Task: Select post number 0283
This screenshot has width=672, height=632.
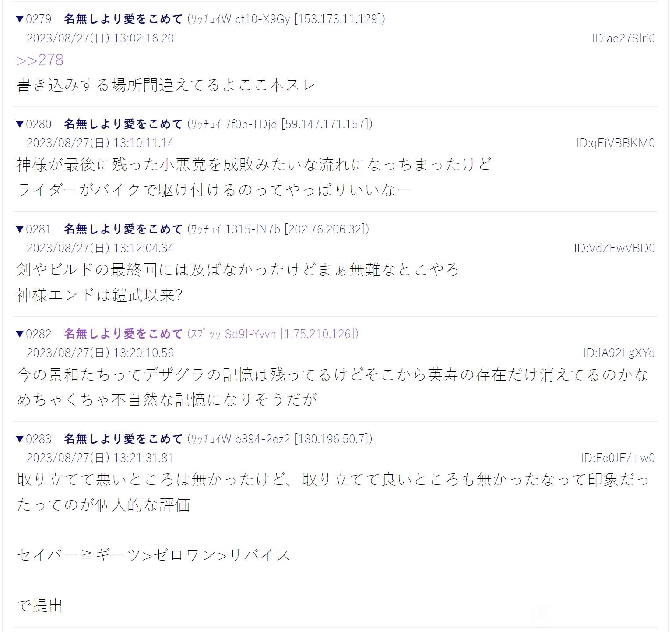Action: click(x=39, y=439)
